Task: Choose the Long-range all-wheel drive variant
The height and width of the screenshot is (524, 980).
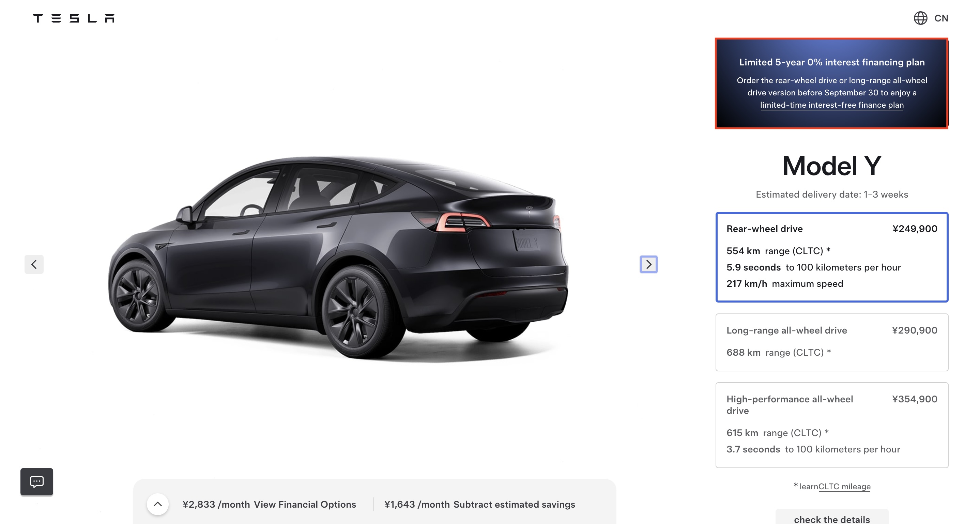Action: 832,342
